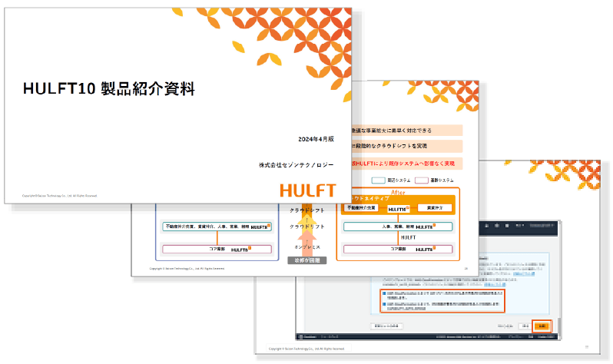Select the HULFT10 製品紹介資料 title text
The height and width of the screenshot is (364, 613).
pos(109,89)
